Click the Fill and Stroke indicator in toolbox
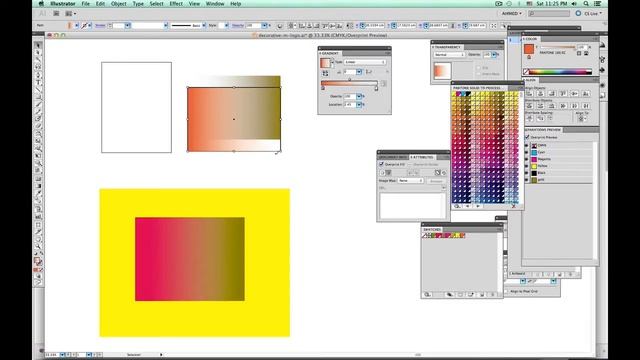The height and width of the screenshot is (360, 640). pyautogui.click(x=38, y=261)
